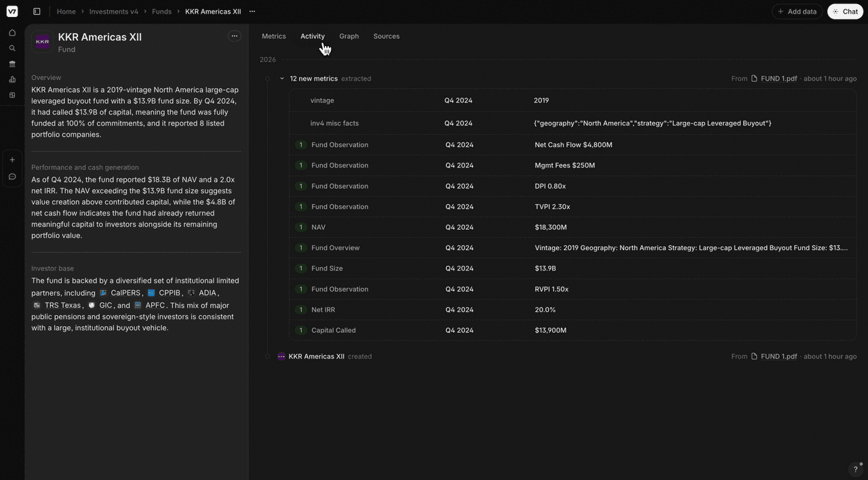Click the KKR fund logo
868x480 pixels.
point(42,42)
